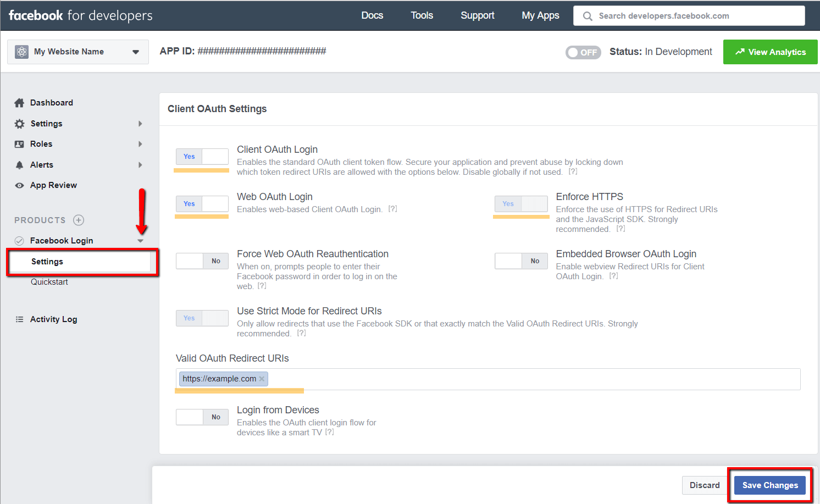Add a product with the plus icon
820x504 pixels.
(x=79, y=220)
